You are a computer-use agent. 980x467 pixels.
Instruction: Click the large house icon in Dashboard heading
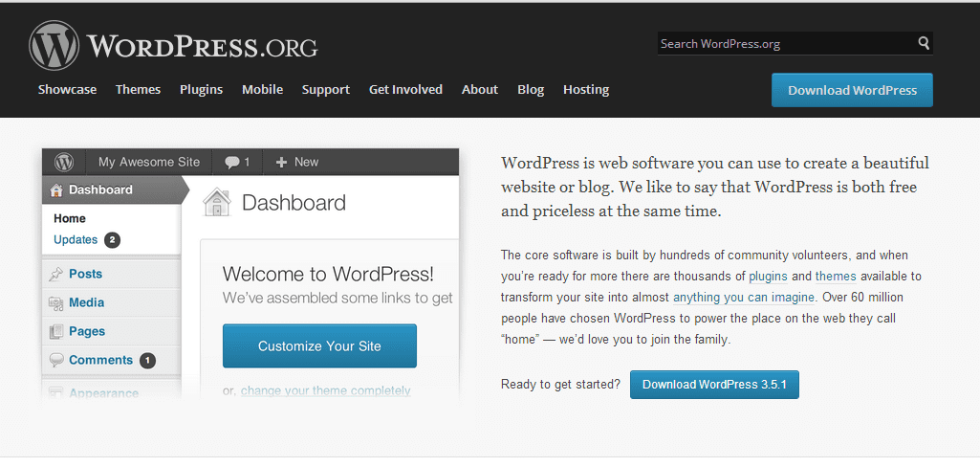coord(217,203)
